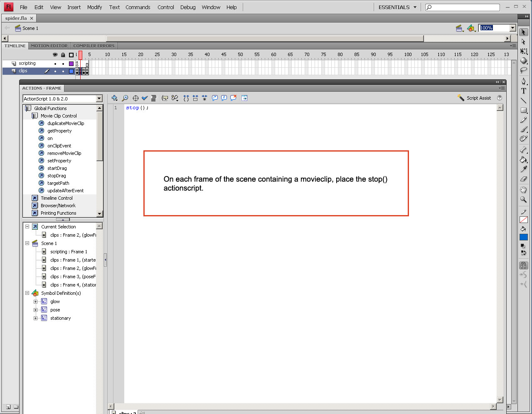
Task: Pick the Free Transform tool
Action: click(x=524, y=51)
